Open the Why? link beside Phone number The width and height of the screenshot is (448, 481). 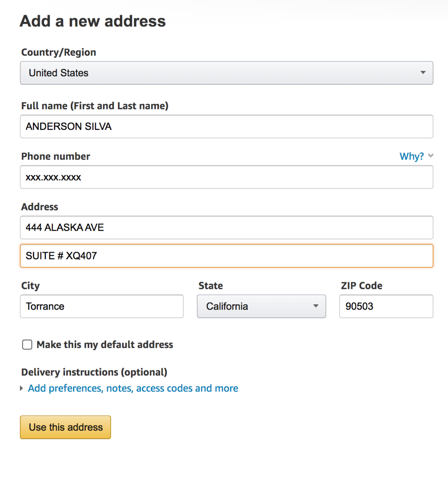(x=412, y=156)
